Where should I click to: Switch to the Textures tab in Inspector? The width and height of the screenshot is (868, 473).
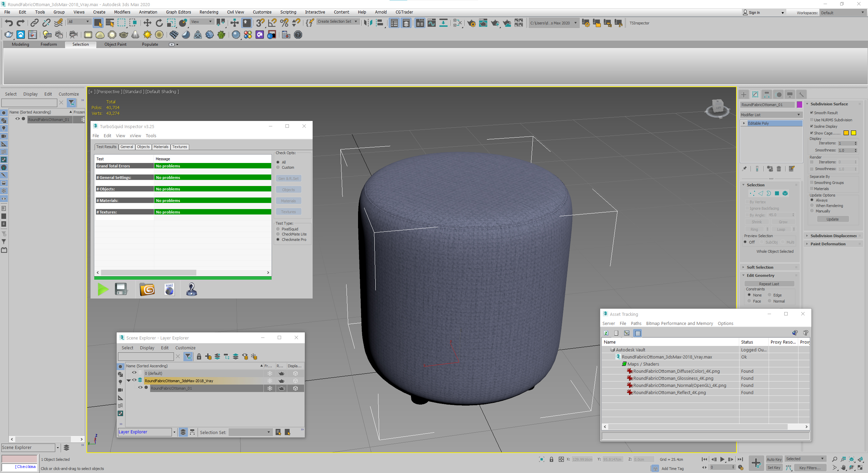tap(179, 147)
